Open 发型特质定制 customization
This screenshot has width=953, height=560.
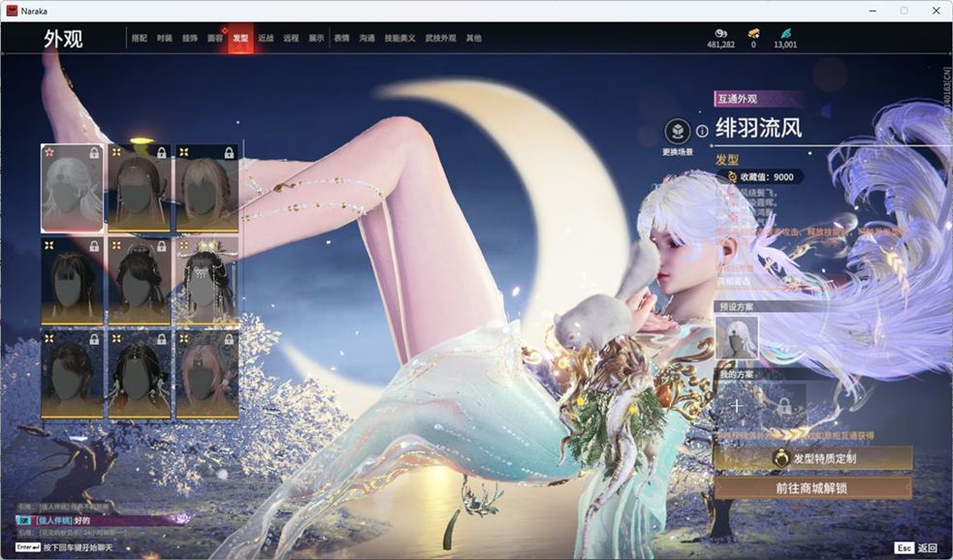click(x=813, y=458)
